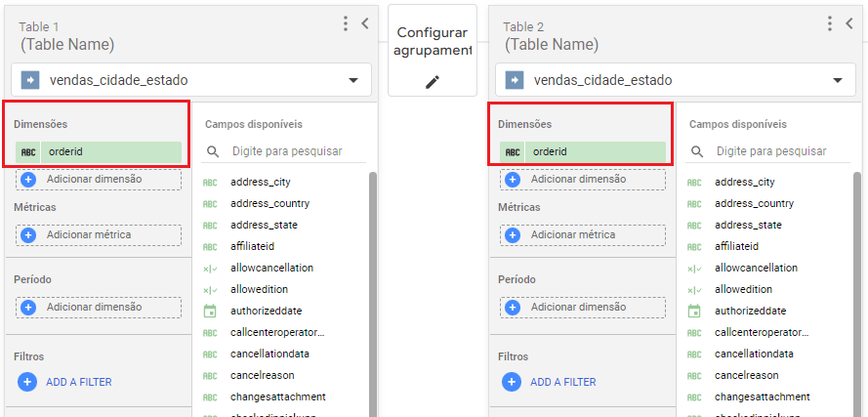Viewport: 868px width, 417px height.
Task: Collapse Table 2 panel with chevron
Action: coord(849,23)
